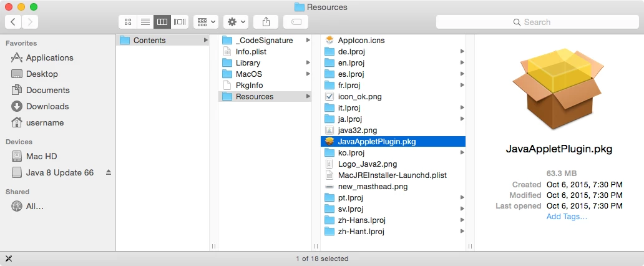
Task: Expand the zh-Hant.lproj folder arrow
Action: pyautogui.click(x=462, y=232)
